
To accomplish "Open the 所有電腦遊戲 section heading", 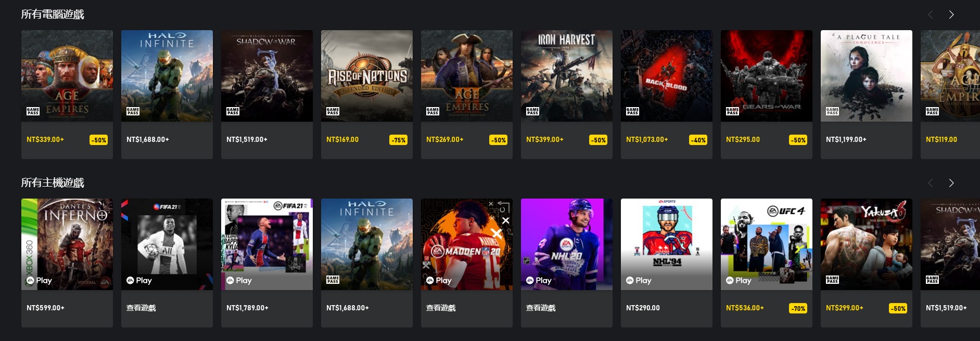I will [53, 15].
